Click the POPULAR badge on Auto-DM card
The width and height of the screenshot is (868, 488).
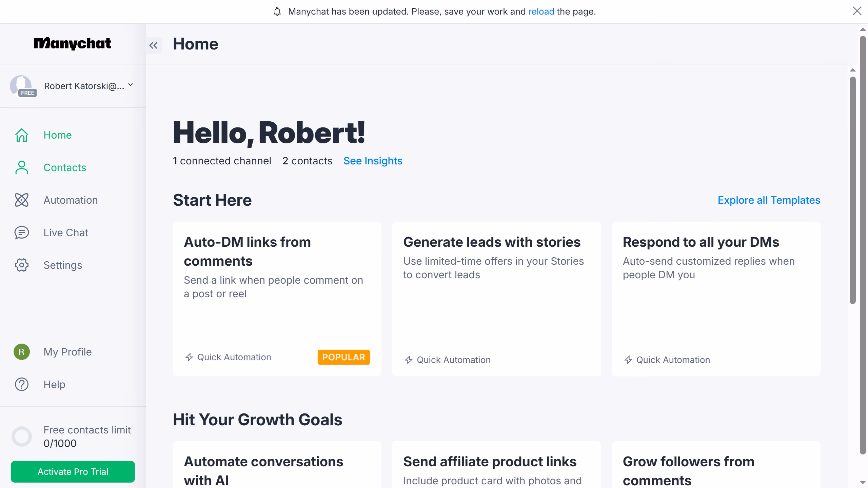(x=343, y=357)
